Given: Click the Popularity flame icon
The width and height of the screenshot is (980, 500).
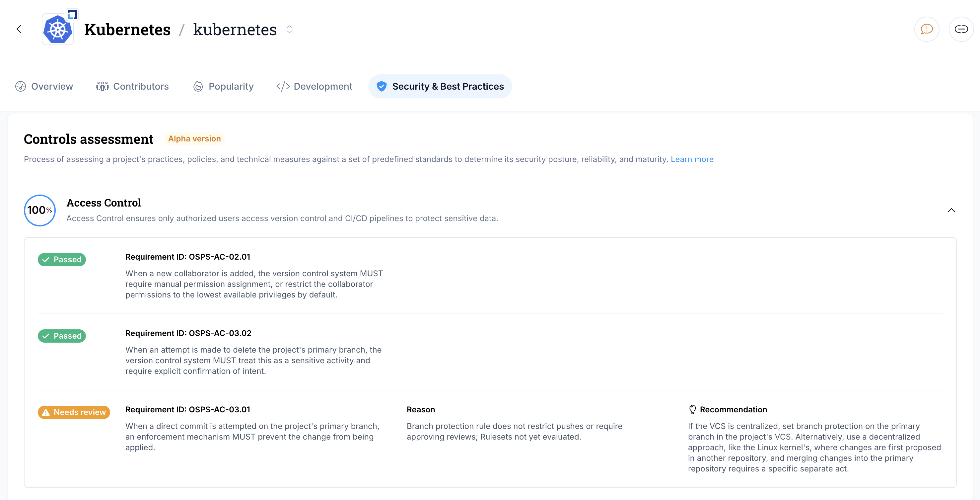Looking at the screenshot, I should tap(198, 86).
